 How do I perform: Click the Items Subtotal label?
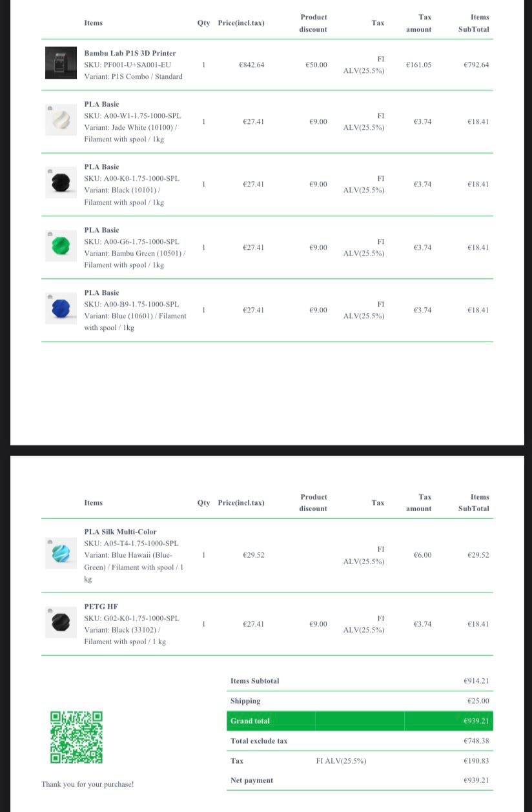pos(254,681)
